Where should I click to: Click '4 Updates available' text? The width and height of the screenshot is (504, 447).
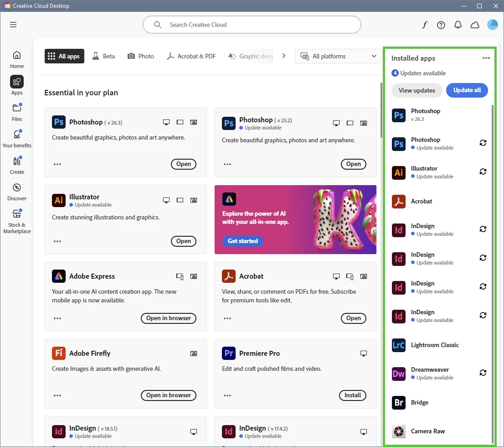click(x=418, y=73)
